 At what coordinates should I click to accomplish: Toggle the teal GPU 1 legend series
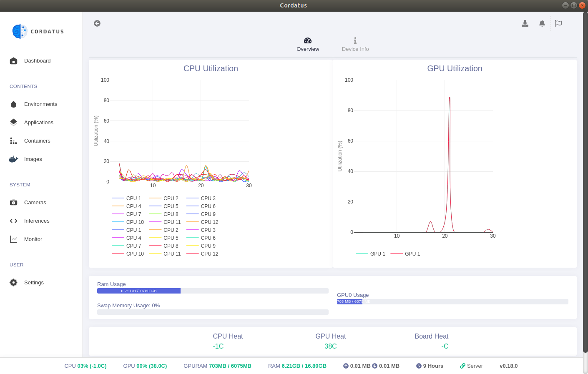[371, 254]
